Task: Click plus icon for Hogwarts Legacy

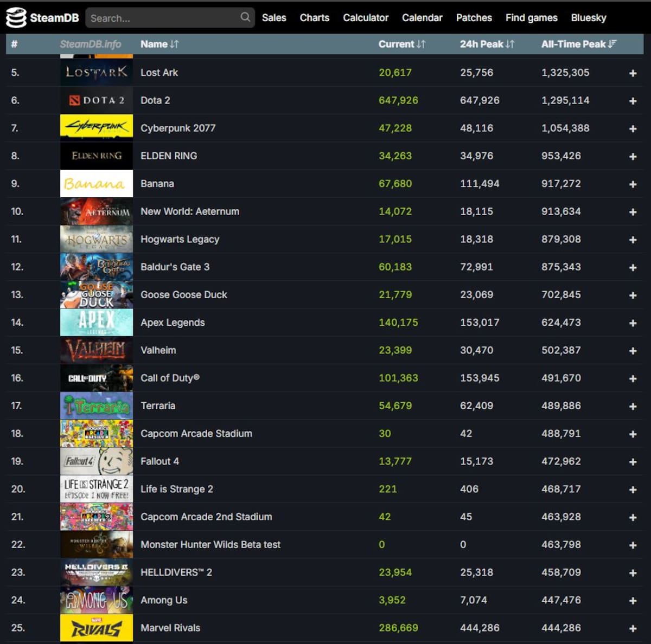Action: (x=633, y=240)
